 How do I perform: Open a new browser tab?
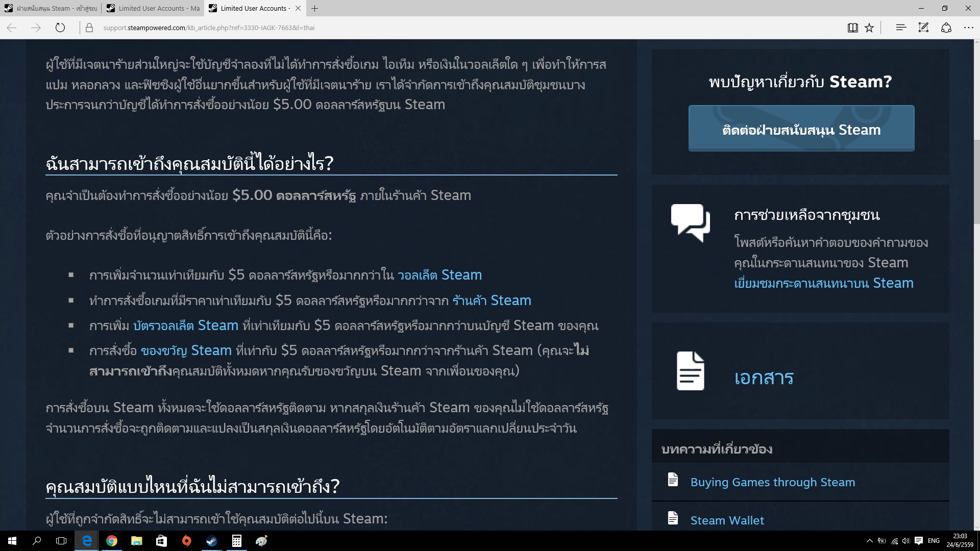coord(315,8)
